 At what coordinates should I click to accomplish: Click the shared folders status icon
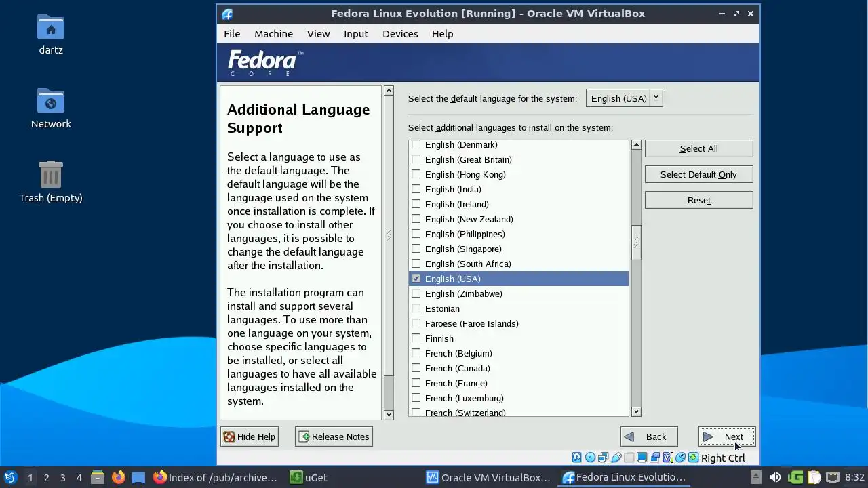coord(629,457)
